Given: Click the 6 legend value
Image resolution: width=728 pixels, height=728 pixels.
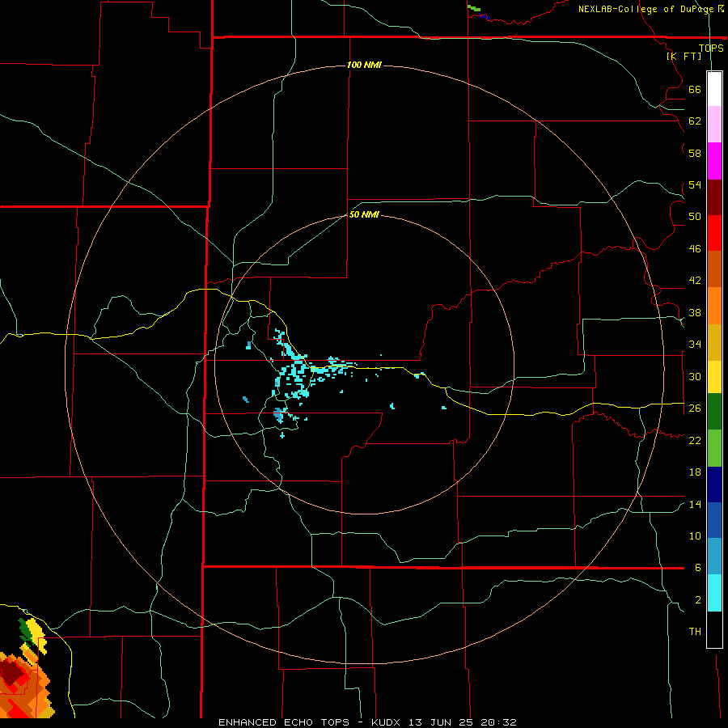Looking at the screenshot, I should tap(697, 568).
